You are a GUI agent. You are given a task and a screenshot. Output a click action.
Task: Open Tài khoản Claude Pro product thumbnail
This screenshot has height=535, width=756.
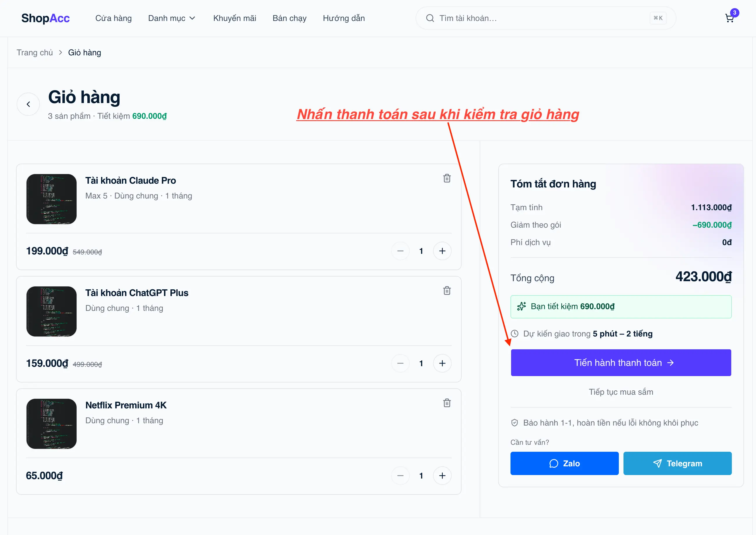point(52,199)
